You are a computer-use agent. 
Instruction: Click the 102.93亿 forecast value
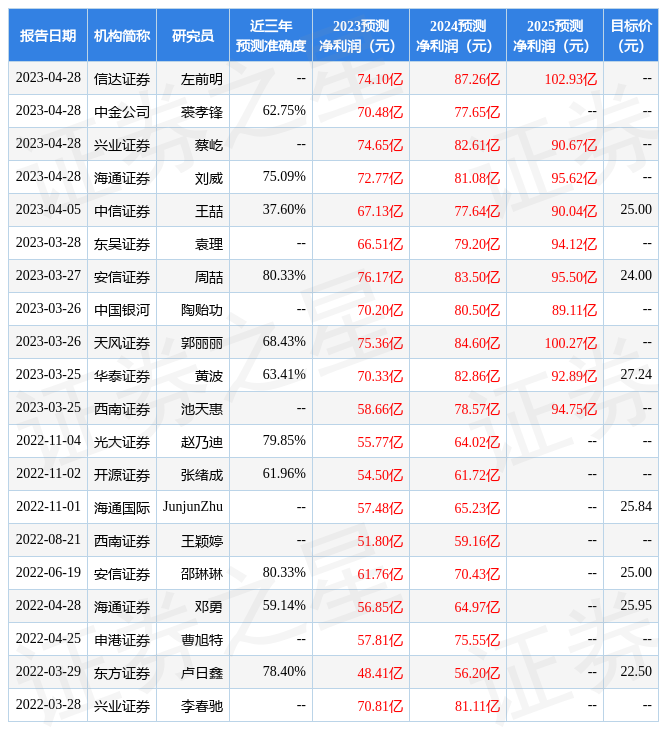(x=571, y=79)
